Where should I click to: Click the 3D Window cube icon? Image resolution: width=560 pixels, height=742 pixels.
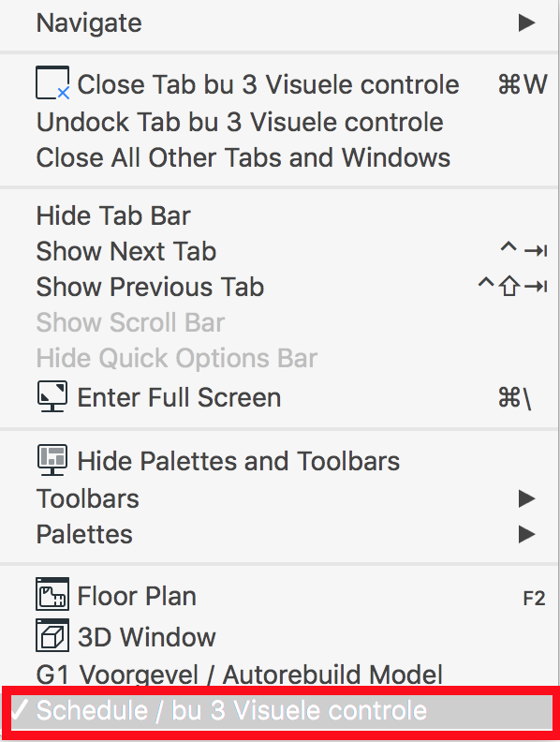click(52, 635)
